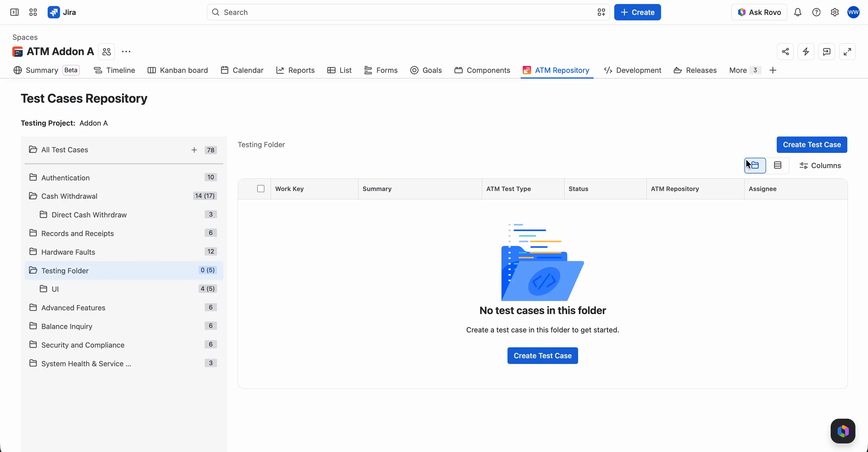This screenshot has width=868, height=452.
Task: Select the Direct Cash Withdraw subfolder
Action: pos(124,215)
